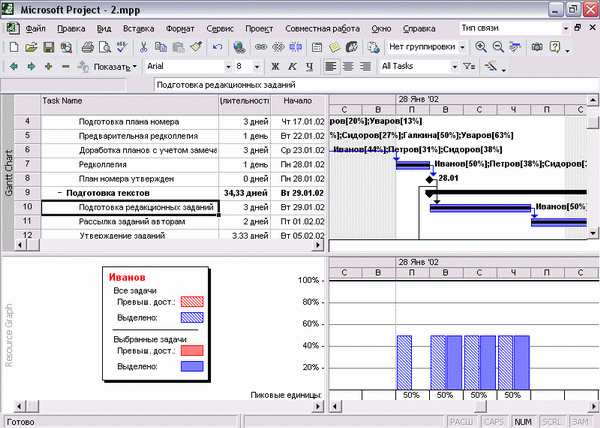Screen dimensions: 600x428
Task: Click the Undo arrow icon
Action: (217, 47)
